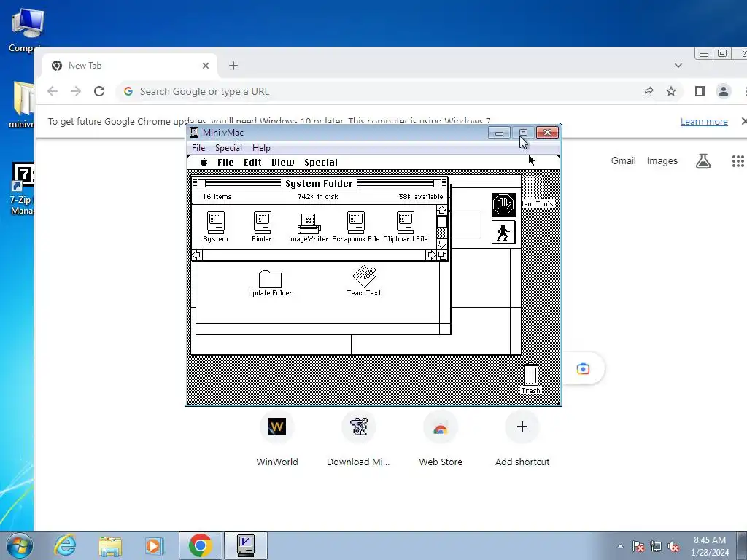This screenshot has width=747, height=560.
Task: Open the Google apps grid
Action: [x=738, y=161]
